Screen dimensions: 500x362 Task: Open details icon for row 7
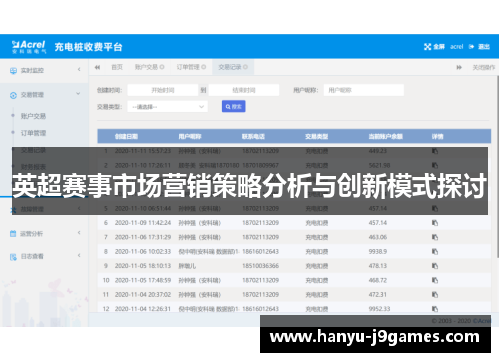point(435,237)
